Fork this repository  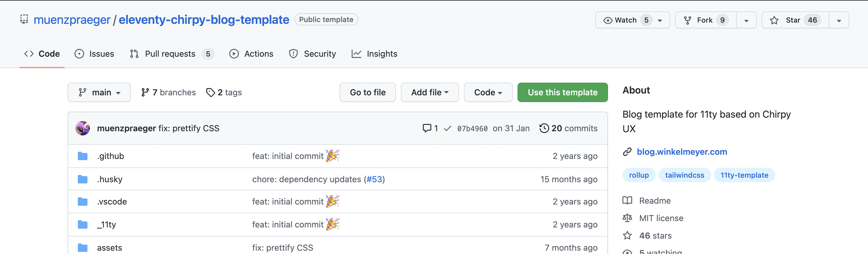coord(706,20)
